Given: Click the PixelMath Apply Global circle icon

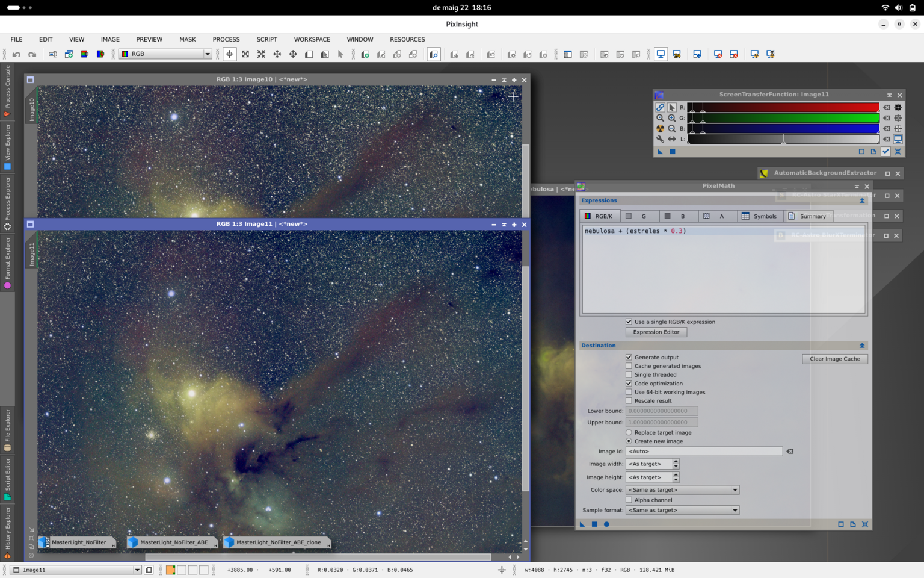Looking at the screenshot, I should pos(606,524).
